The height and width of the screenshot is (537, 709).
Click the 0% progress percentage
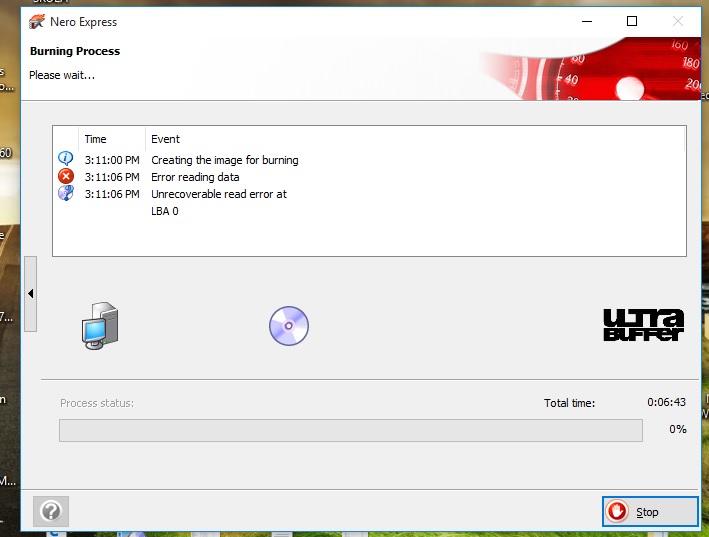[x=677, y=429]
